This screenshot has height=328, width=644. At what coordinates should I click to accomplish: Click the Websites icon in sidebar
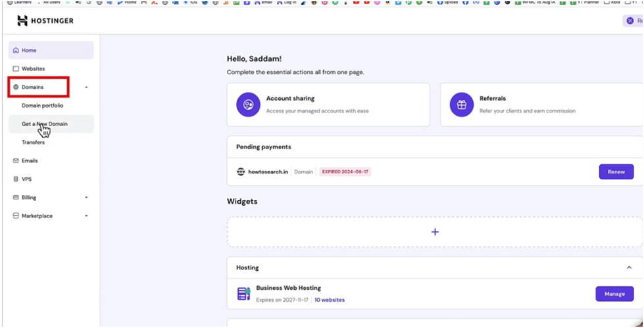coord(16,69)
